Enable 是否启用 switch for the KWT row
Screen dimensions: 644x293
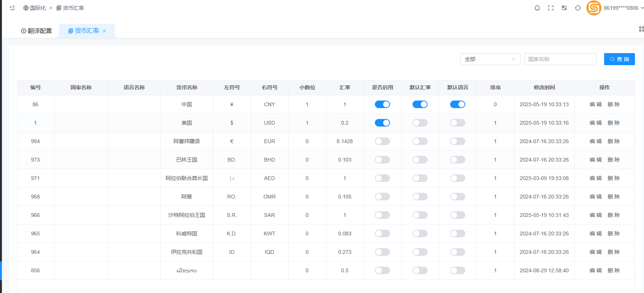pos(382,233)
